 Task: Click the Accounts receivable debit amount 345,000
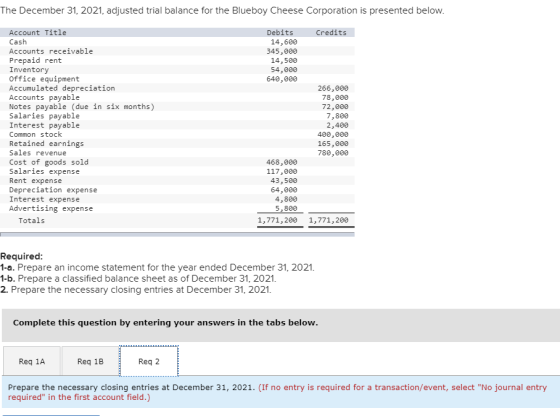coord(282,51)
